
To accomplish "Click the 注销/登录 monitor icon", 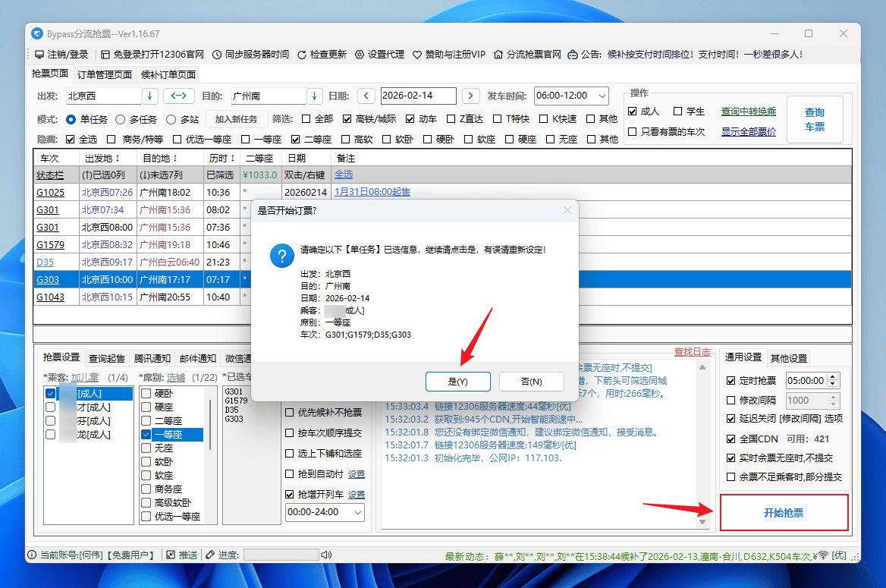I will point(41,54).
